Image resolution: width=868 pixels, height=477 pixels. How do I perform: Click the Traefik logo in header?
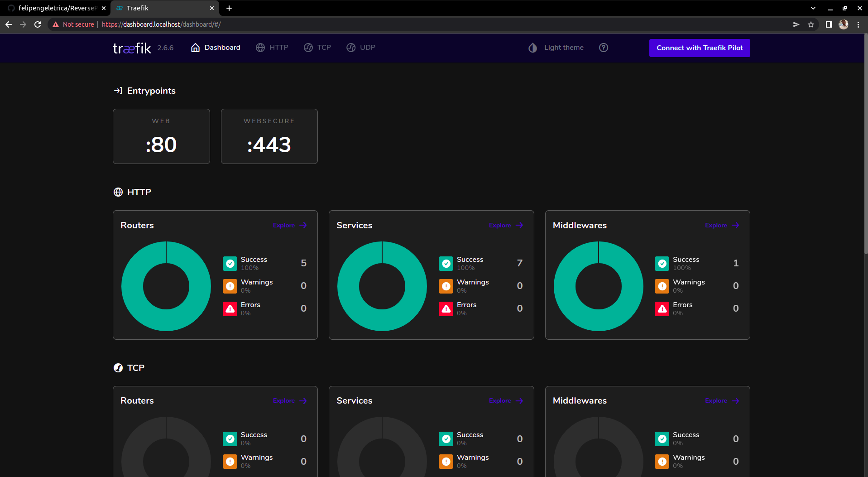132,48
